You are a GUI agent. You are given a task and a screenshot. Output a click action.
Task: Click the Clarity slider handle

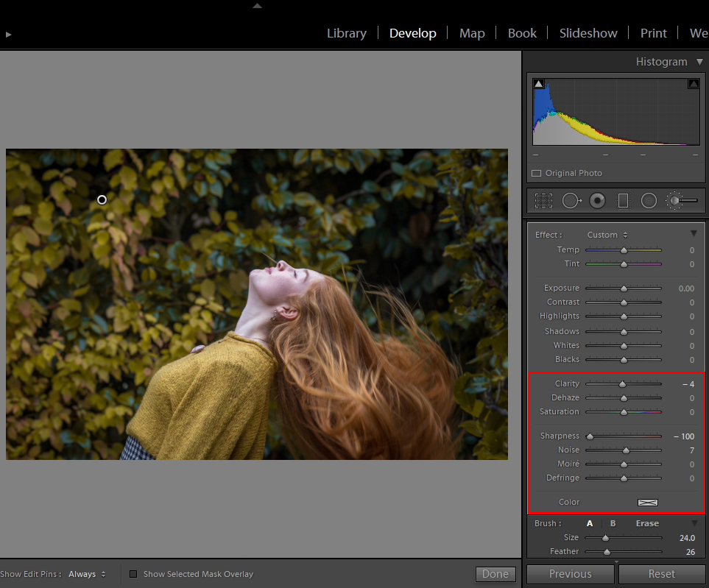pos(623,384)
